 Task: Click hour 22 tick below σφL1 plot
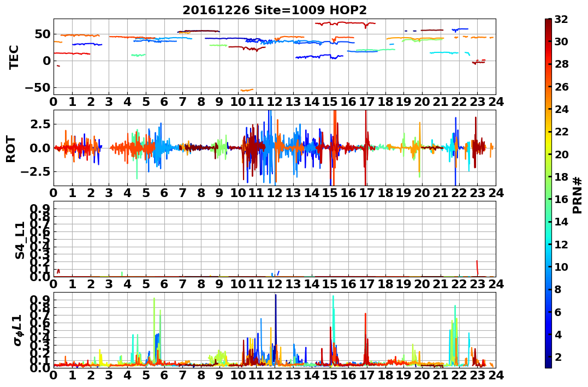459,375
